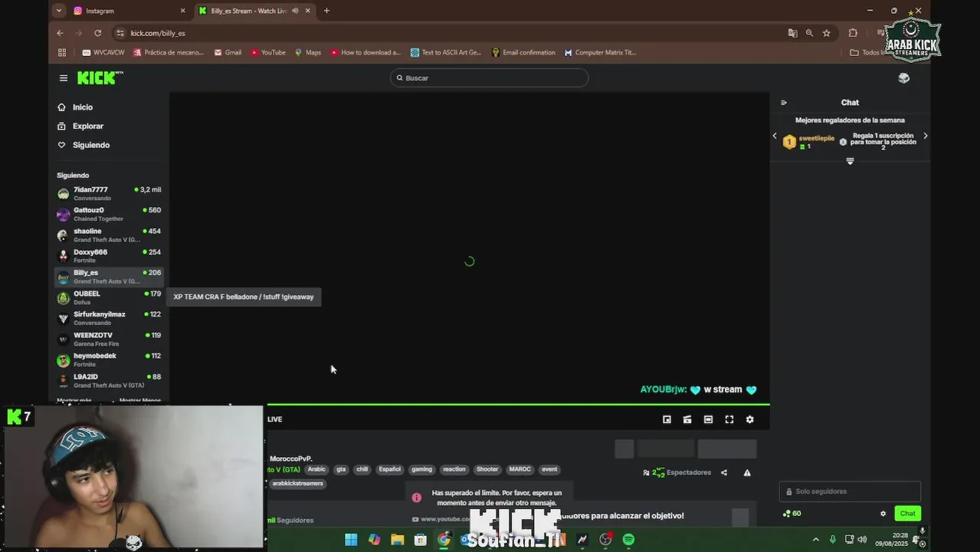The width and height of the screenshot is (980, 552).
Task: Open the Maps bookmark
Action: click(x=308, y=52)
